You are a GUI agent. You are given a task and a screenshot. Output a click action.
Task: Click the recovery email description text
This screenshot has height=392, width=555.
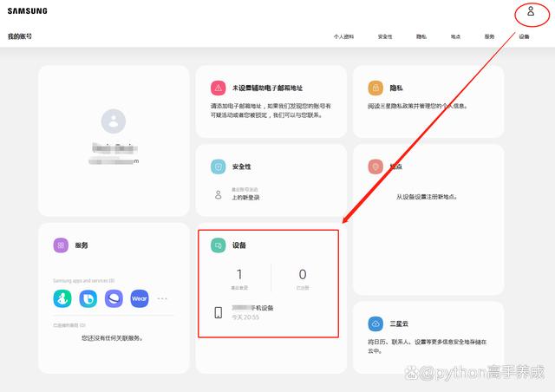(271, 110)
